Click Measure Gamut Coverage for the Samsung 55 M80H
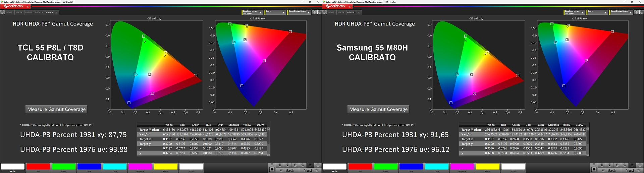 click(378, 109)
